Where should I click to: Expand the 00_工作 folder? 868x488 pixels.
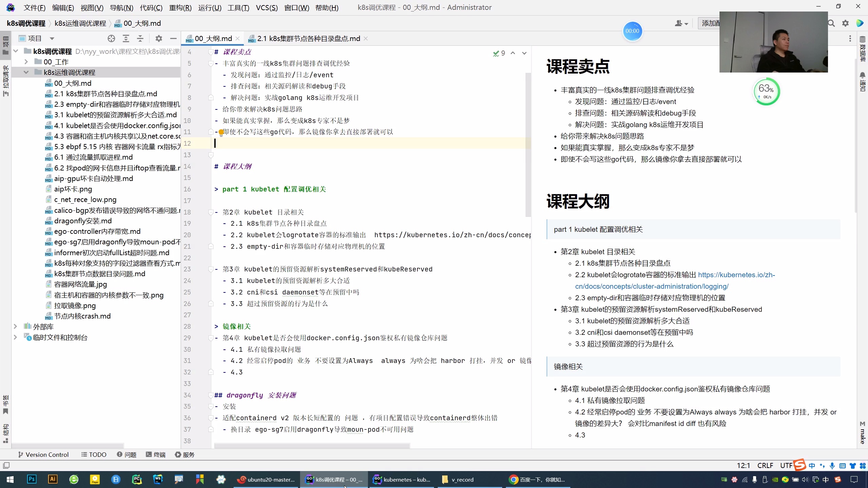click(x=26, y=62)
